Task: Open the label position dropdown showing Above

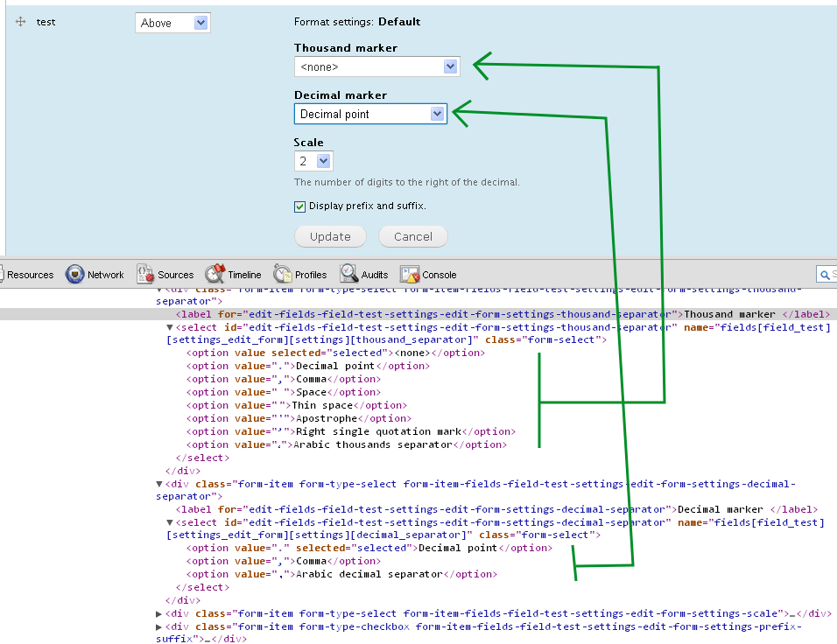Action: click(x=172, y=23)
